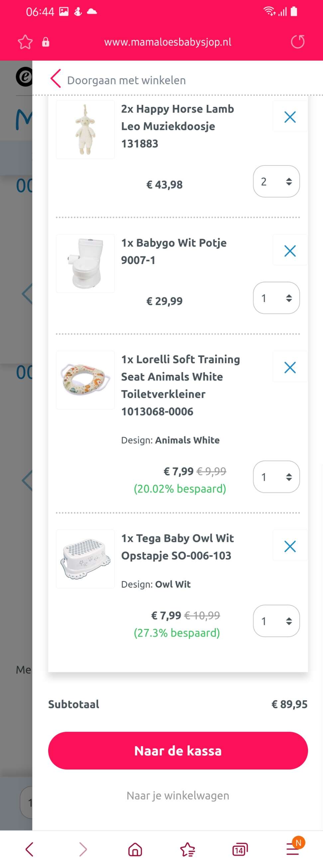Adjust quantity of Lorelli Training Seat

tap(276, 477)
